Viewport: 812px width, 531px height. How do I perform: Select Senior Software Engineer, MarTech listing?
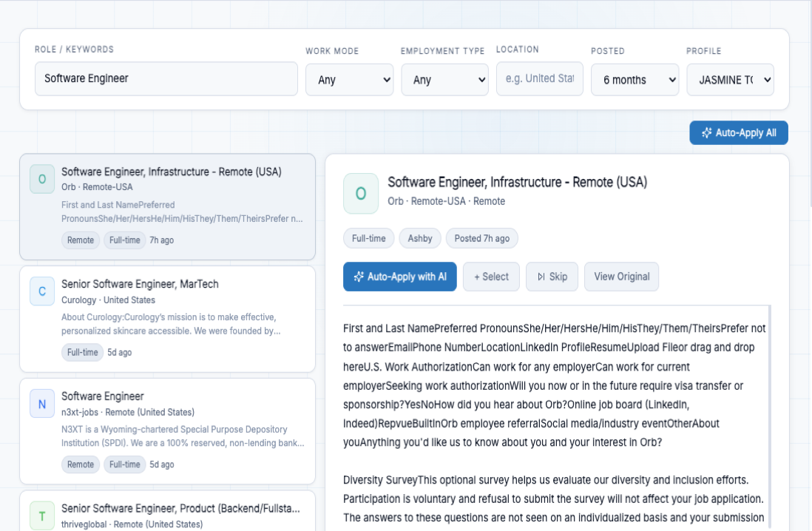167,319
